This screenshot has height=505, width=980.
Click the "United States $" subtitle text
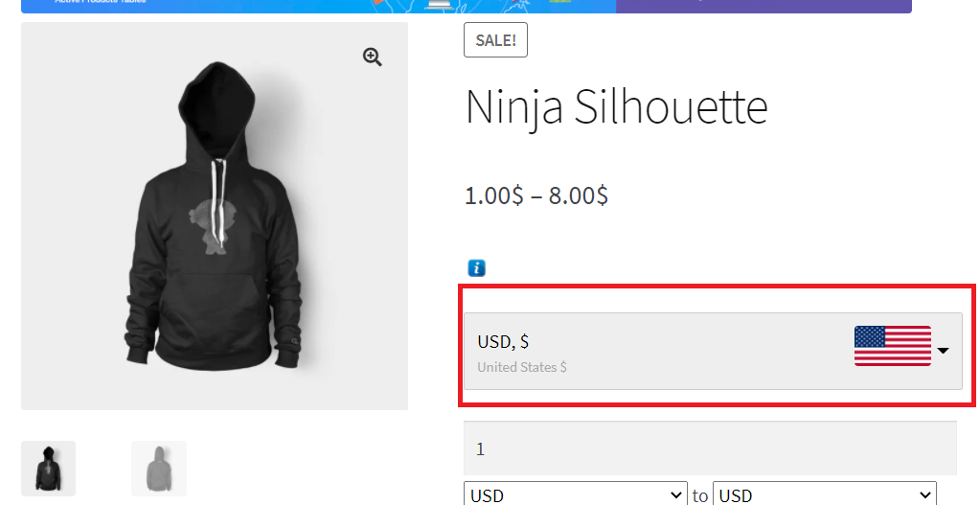pyautogui.click(x=522, y=367)
